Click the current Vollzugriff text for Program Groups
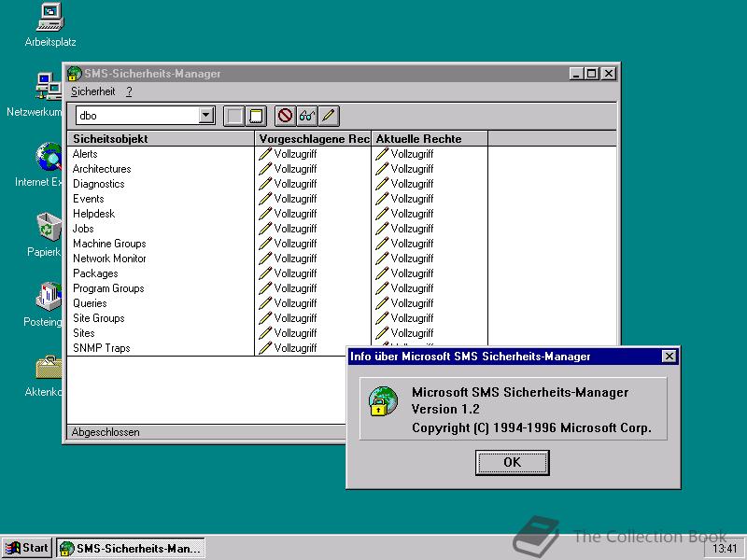The width and height of the screenshot is (747, 560). pos(412,288)
